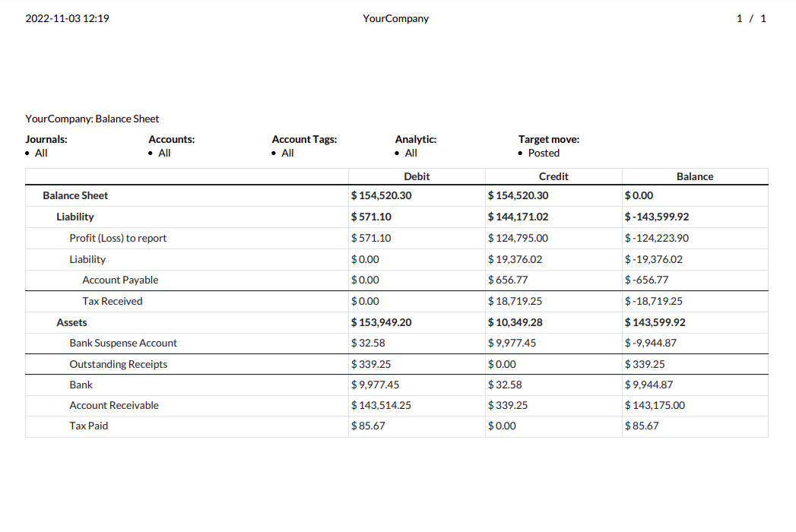Image resolution: width=796 pixels, height=532 pixels.
Task: Click the Bank row label
Action: click(81, 385)
